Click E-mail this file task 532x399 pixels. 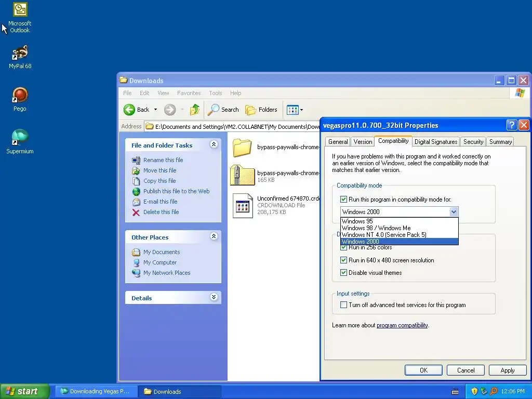coord(160,202)
